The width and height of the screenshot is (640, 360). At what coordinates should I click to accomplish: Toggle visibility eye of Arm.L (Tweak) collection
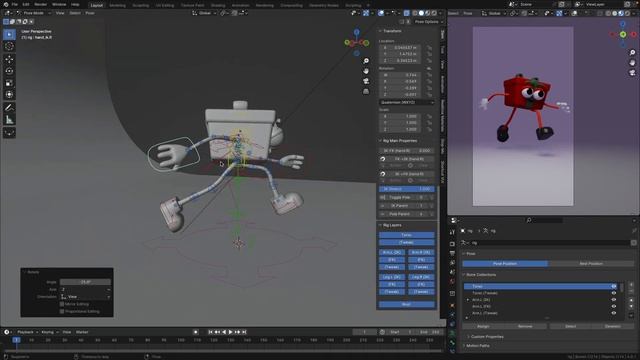click(613, 313)
